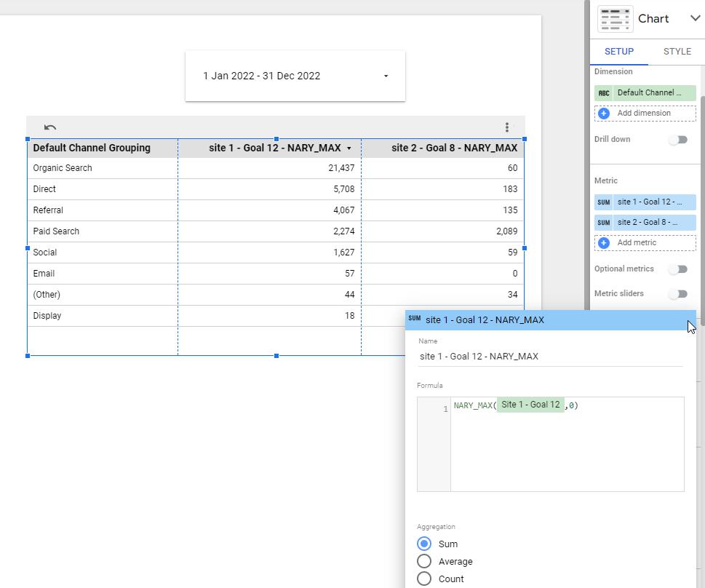Click Add metric button
The height and width of the screenshot is (588, 705).
645,243
